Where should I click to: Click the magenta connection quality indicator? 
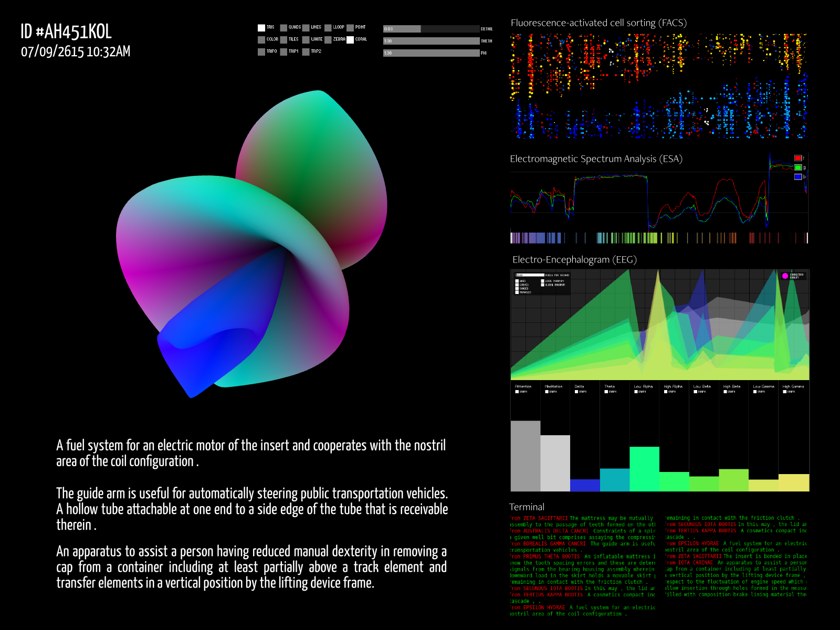785,276
